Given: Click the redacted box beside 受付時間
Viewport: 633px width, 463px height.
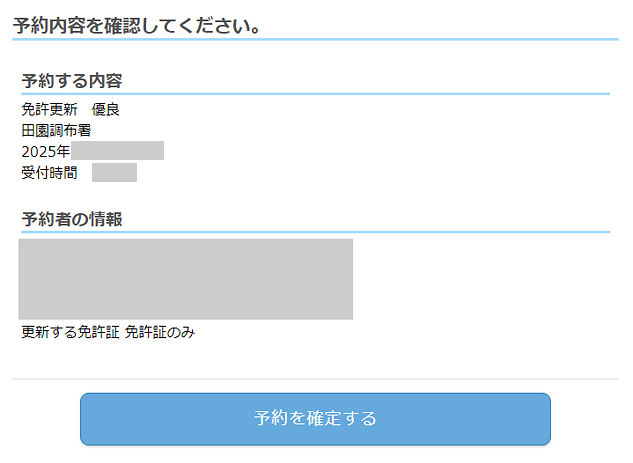Looking at the screenshot, I should point(114,173).
